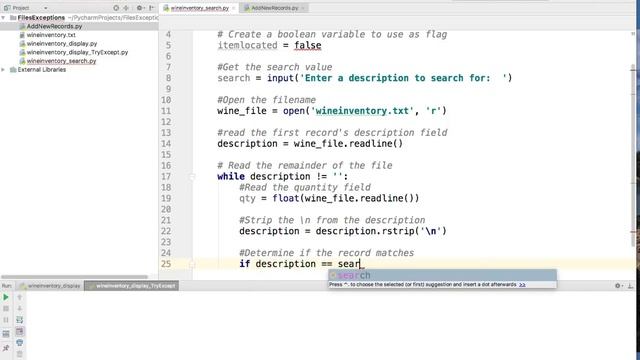
Task: Hide the Project panel with the hide icon
Action: 151,8
